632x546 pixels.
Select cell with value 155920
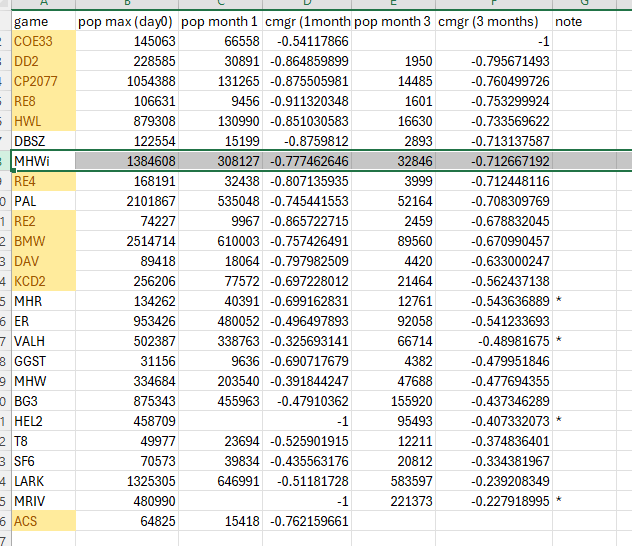point(393,401)
